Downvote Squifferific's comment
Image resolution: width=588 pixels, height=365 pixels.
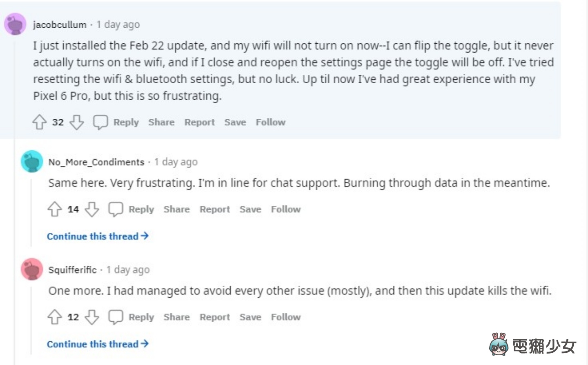(92, 317)
